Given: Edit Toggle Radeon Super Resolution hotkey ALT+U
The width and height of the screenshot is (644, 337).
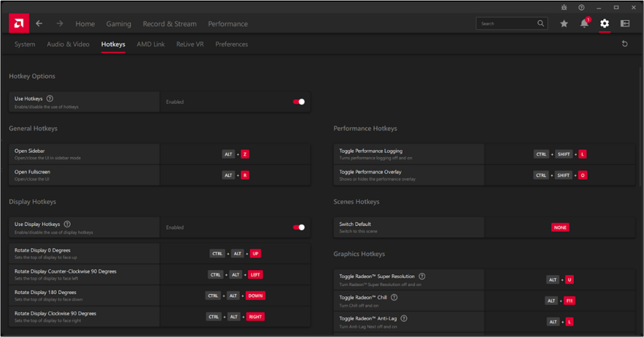Looking at the screenshot, I should pos(560,279).
